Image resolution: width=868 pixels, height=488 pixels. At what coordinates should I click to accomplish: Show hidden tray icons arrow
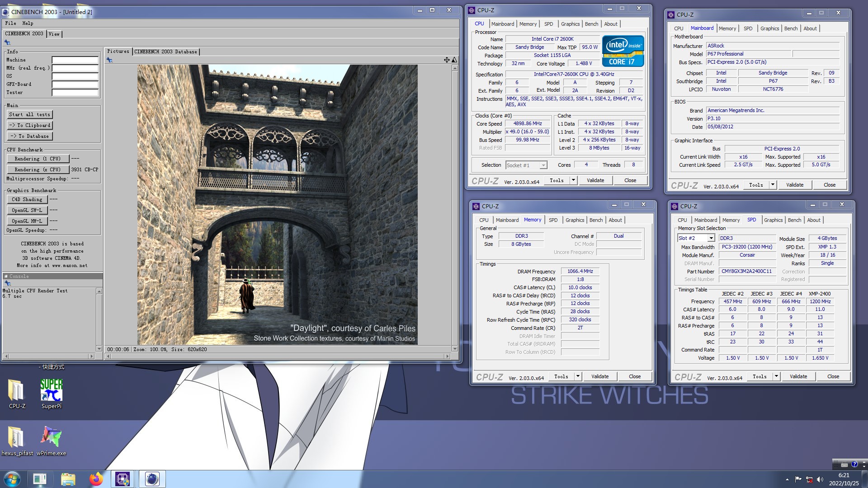787,479
